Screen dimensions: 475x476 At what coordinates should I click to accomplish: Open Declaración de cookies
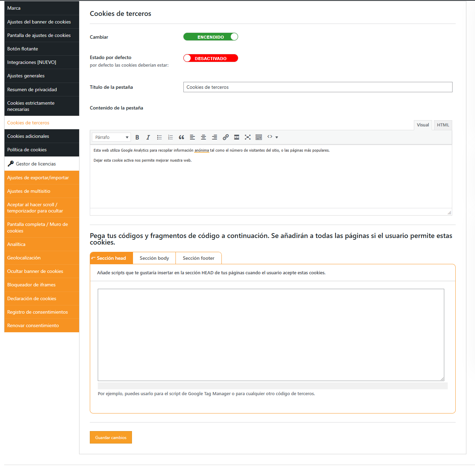(x=42, y=298)
